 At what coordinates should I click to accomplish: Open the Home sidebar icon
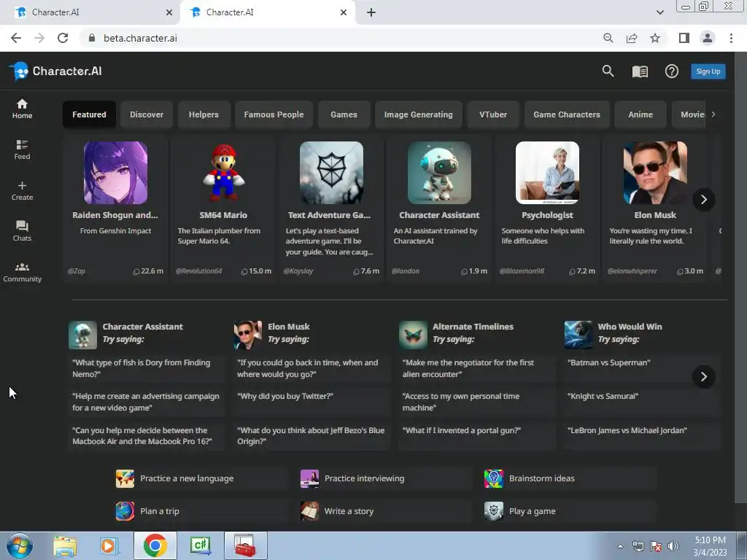tap(22, 109)
